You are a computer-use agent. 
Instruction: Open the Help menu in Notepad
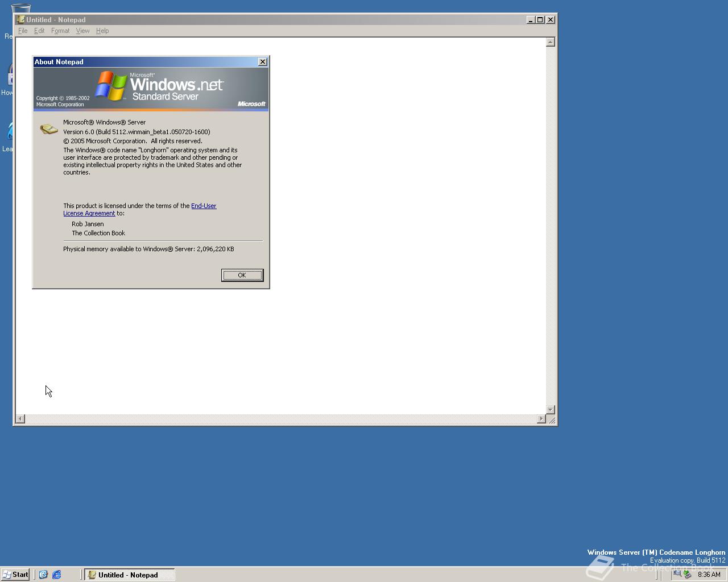tap(102, 31)
